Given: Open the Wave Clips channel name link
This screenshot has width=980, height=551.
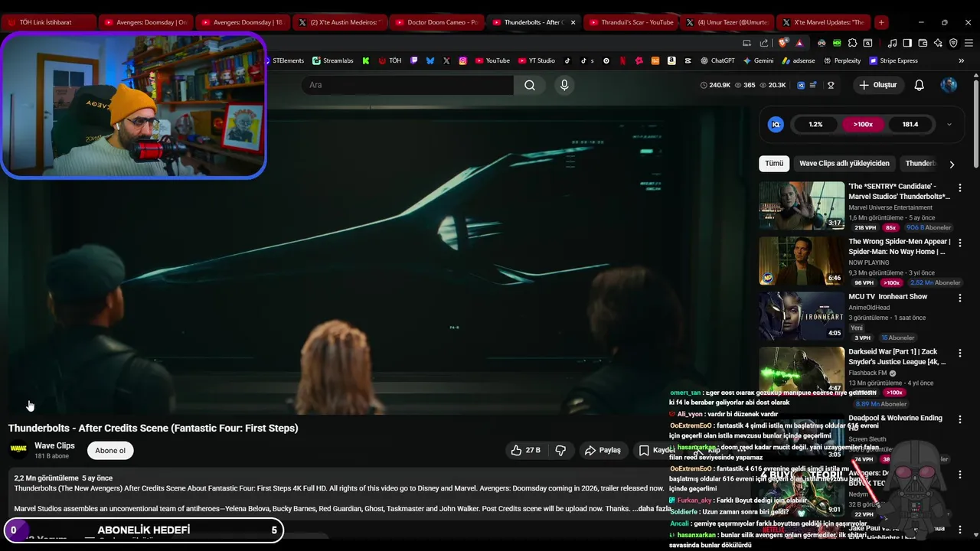Looking at the screenshot, I should pyautogui.click(x=54, y=445).
